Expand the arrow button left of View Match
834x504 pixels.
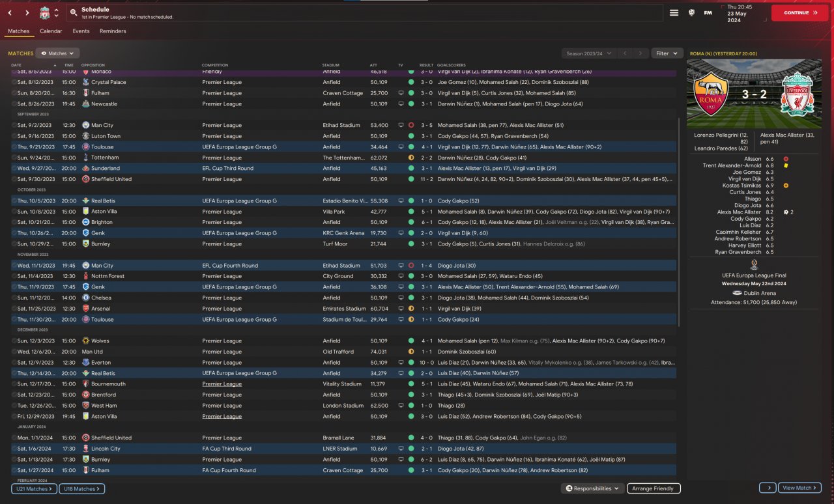[768, 488]
